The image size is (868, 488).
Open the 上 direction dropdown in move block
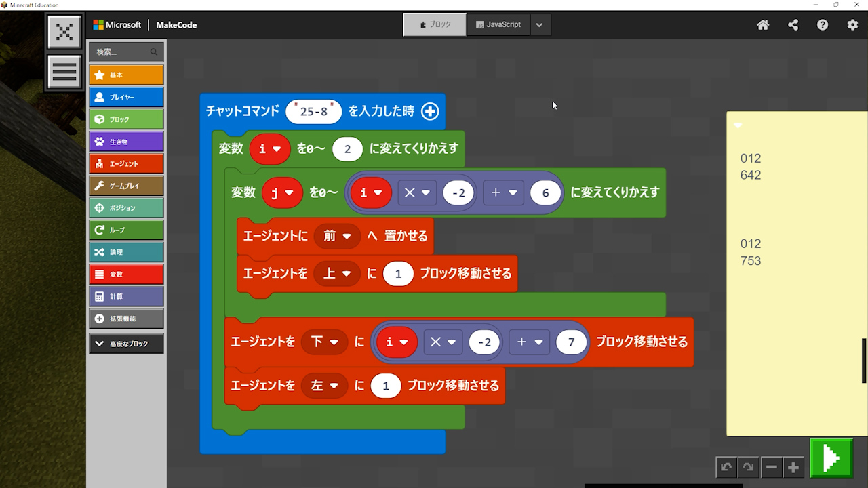(x=338, y=274)
